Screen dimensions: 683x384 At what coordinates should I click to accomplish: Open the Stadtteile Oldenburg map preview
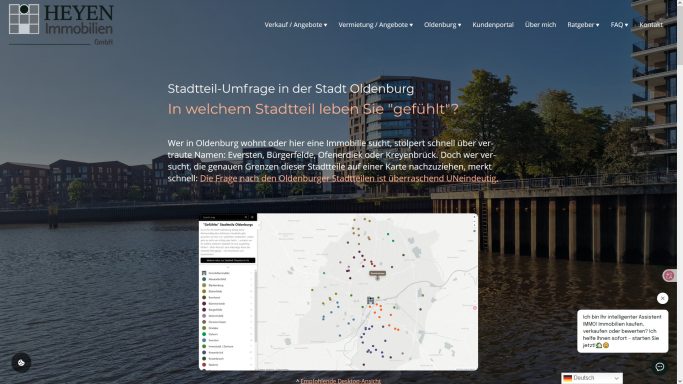[338, 292]
